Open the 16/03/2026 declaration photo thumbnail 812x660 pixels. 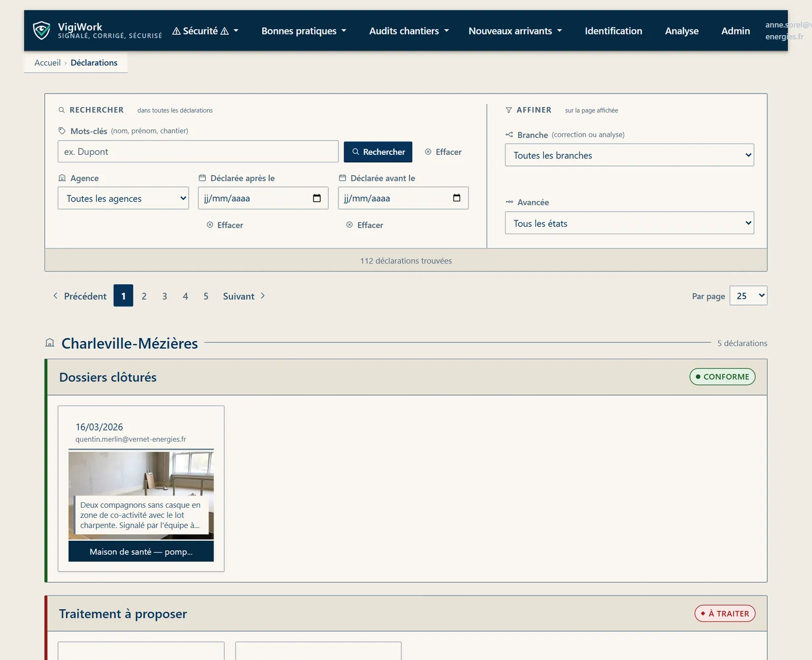(x=141, y=495)
